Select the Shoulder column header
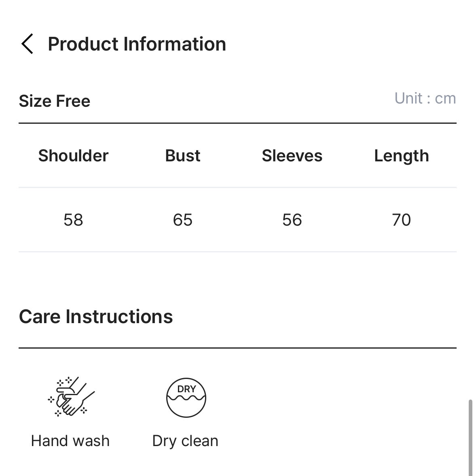476x476 pixels. pos(73,156)
